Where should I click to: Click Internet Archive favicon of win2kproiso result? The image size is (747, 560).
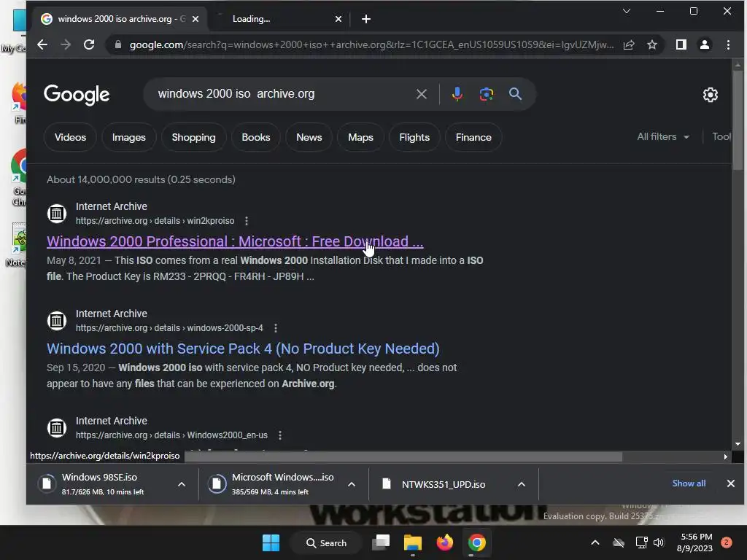click(x=57, y=214)
